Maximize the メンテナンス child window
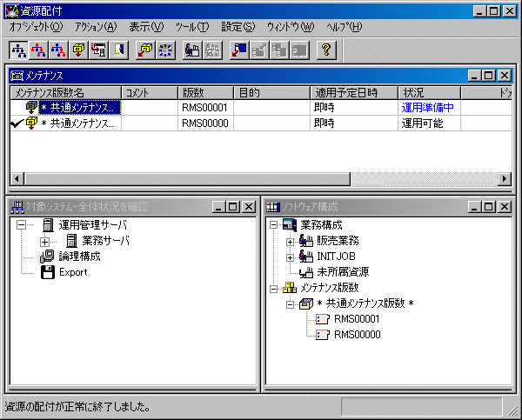 tap(488, 76)
